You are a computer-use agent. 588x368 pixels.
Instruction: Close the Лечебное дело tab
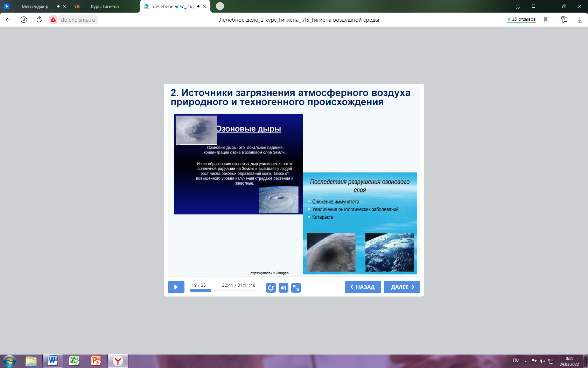pos(204,6)
